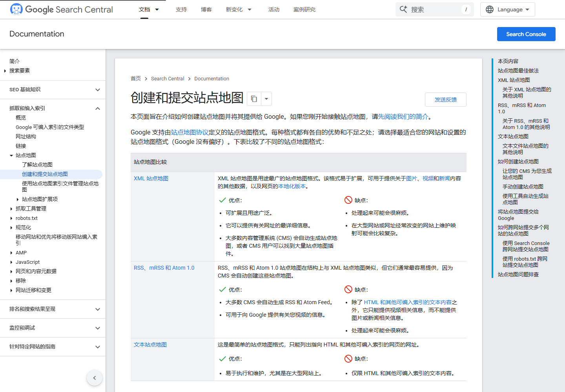565x392 pixels.
Task: Open the 支持 tab in the header
Action: point(181,9)
